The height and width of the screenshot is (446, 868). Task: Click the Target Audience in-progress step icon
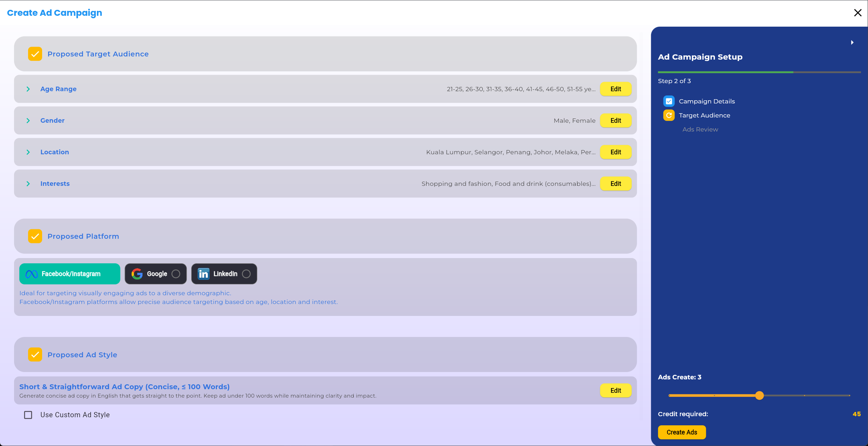[669, 115]
